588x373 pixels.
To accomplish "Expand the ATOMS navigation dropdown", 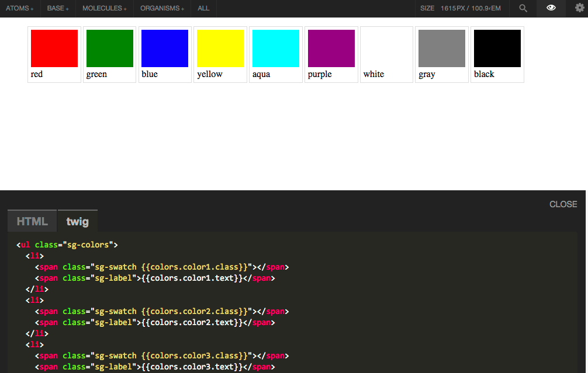I will [20, 9].
